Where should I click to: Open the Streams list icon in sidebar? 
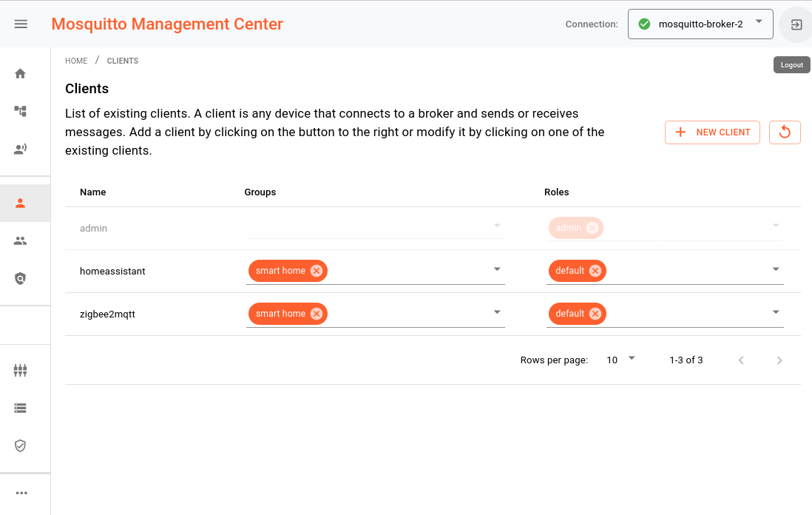click(20, 408)
